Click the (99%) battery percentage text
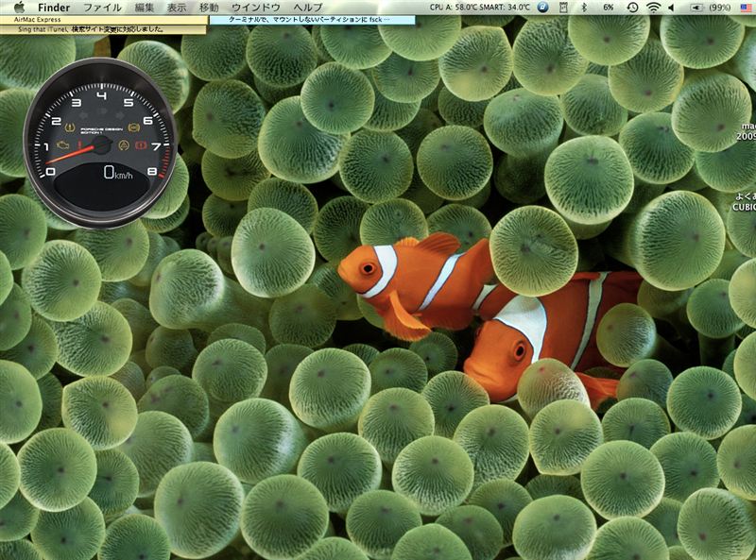 pyautogui.click(x=719, y=8)
